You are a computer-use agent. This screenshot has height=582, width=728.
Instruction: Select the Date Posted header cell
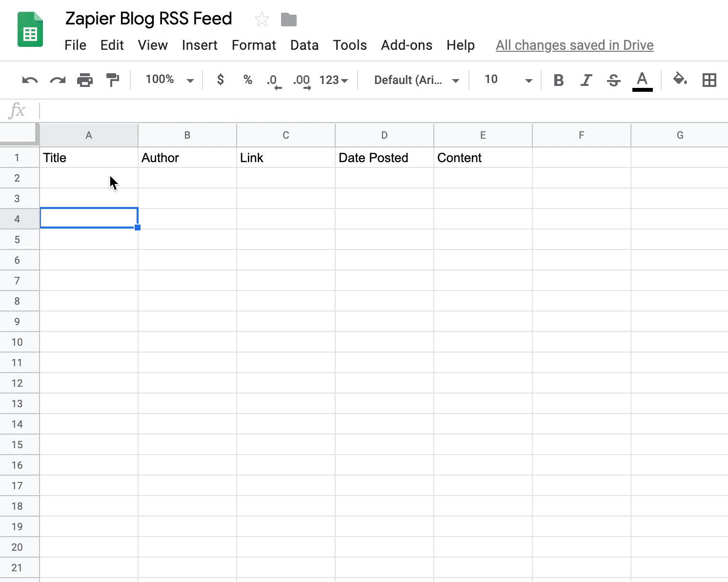pyautogui.click(x=384, y=158)
